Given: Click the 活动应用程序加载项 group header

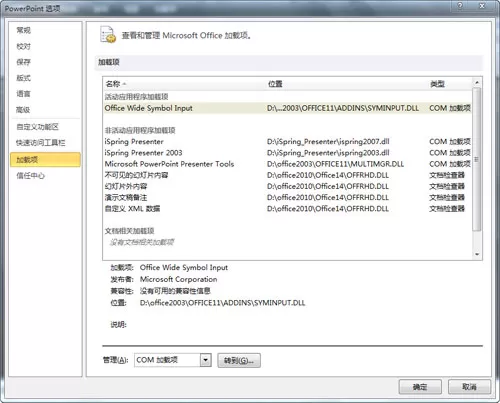Looking at the screenshot, I should pos(136,97).
